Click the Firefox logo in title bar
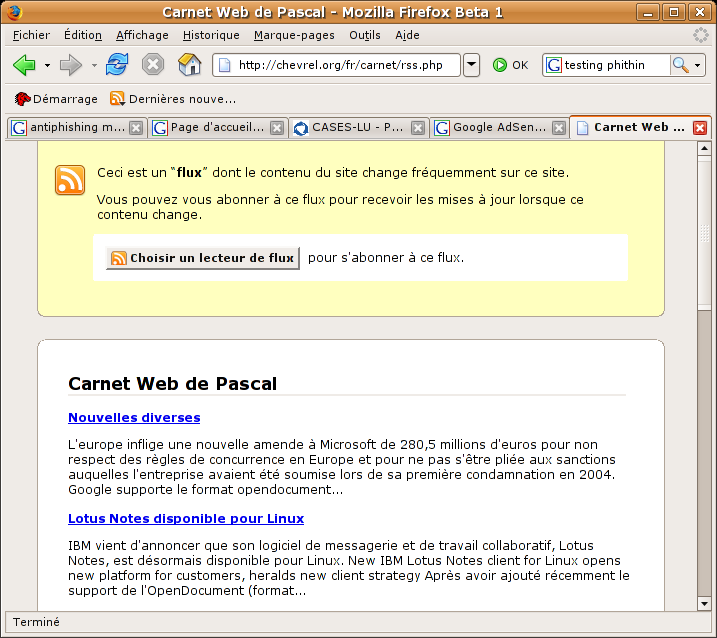The image size is (717, 638). [x=14, y=12]
